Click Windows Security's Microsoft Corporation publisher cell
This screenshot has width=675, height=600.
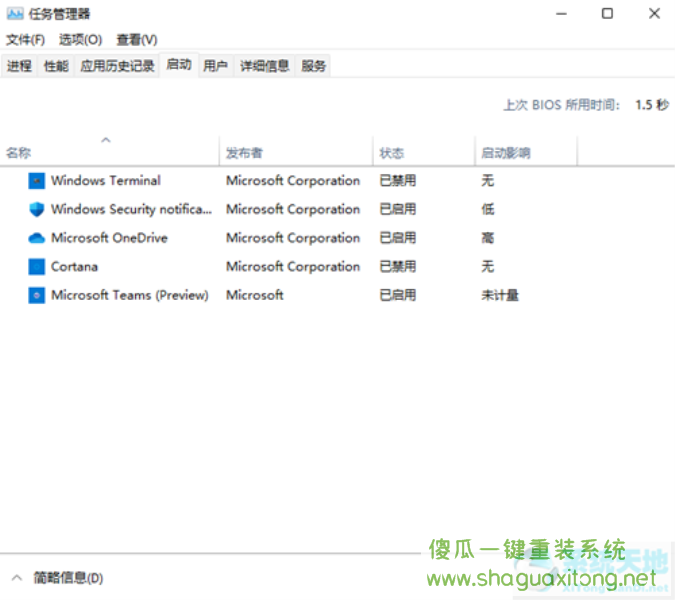(x=293, y=210)
